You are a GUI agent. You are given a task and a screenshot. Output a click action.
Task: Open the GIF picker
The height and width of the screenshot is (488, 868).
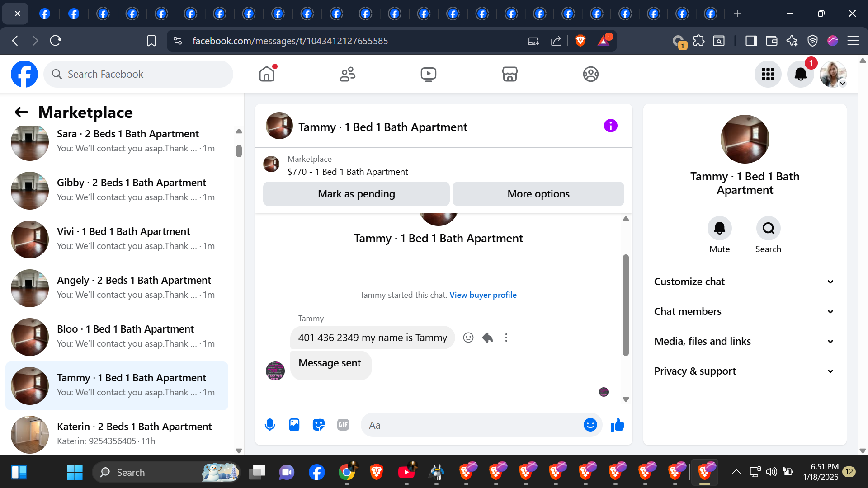point(343,425)
